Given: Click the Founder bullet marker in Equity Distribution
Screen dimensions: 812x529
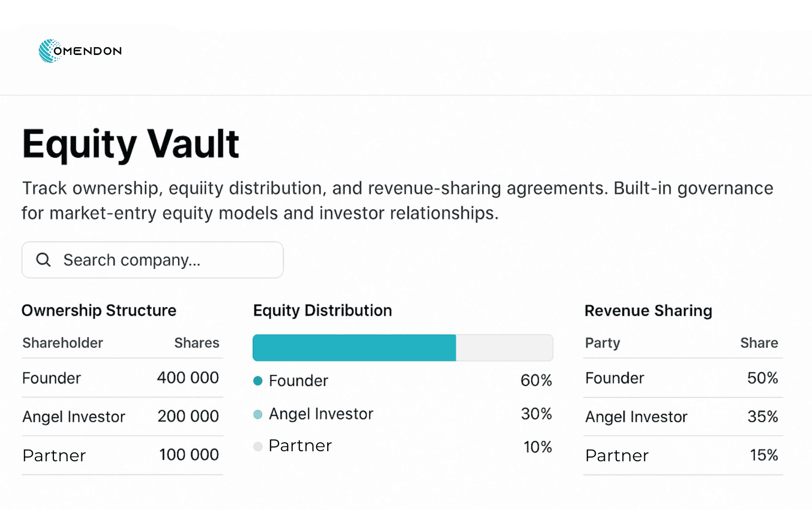Looking at the screenshot, I should 257,380.
